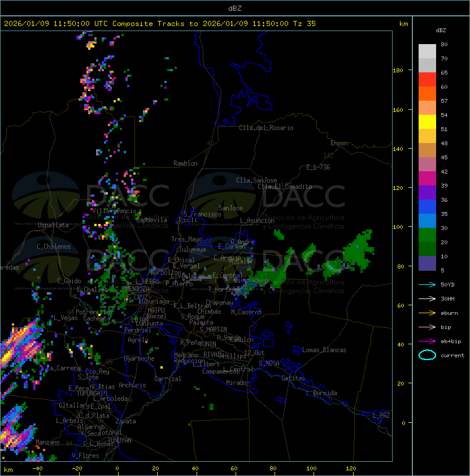Click the Chapanay map label
The width and height of the screenshot is (470, 476).
(x=219, y=302)
